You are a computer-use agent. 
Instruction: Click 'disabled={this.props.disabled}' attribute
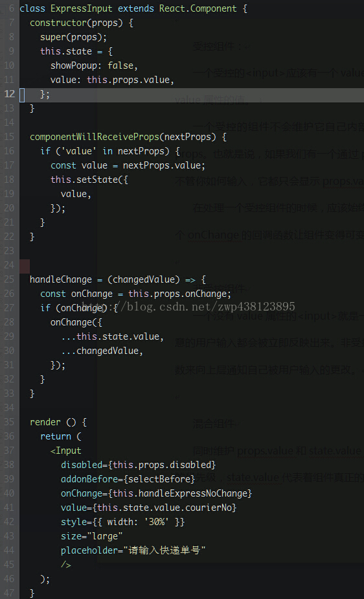[x=138, y=465]
